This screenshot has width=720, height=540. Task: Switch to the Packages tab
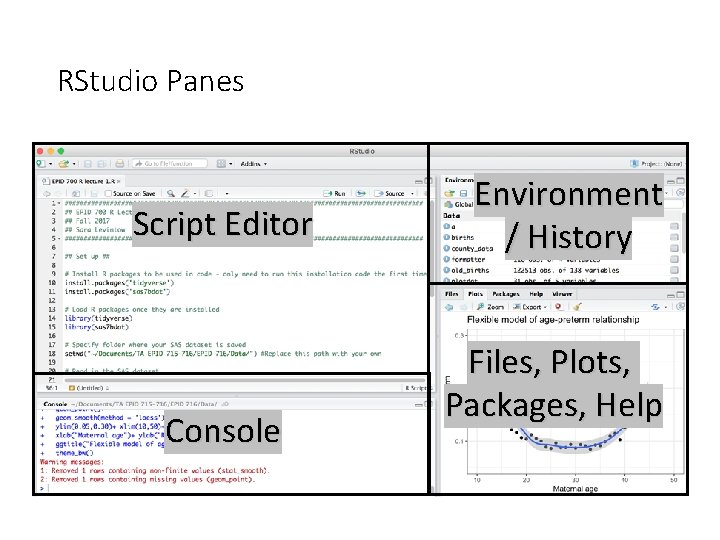tap(506, 294)
